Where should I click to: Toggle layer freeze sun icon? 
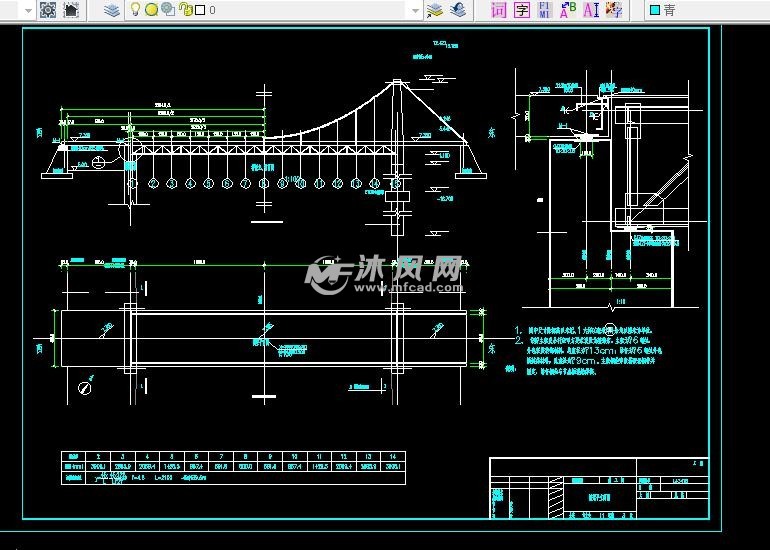[151, 10]
